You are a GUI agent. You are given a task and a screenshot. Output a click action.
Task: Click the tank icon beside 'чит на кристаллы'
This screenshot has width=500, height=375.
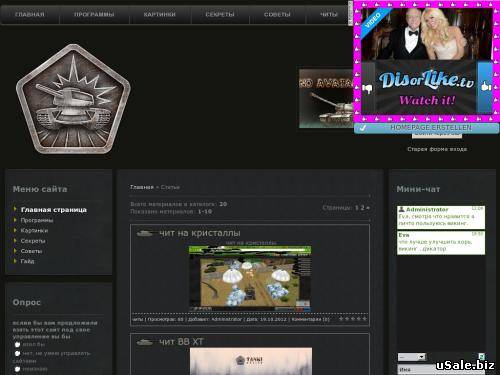[145, 233]
